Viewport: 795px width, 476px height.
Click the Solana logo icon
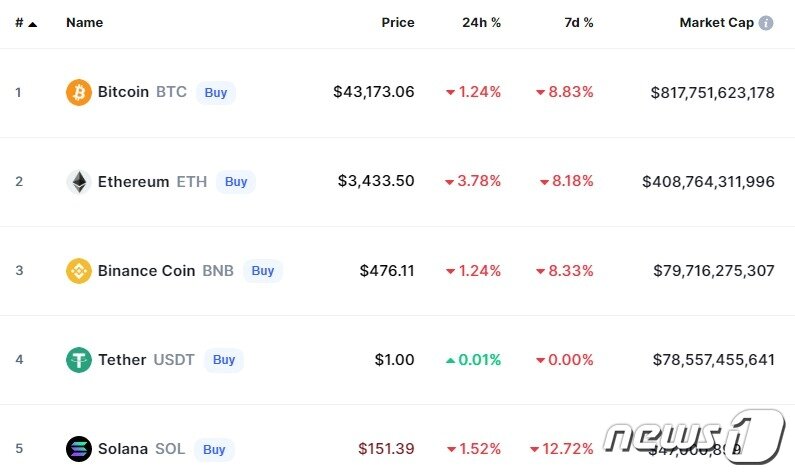[x=78, y=449]
